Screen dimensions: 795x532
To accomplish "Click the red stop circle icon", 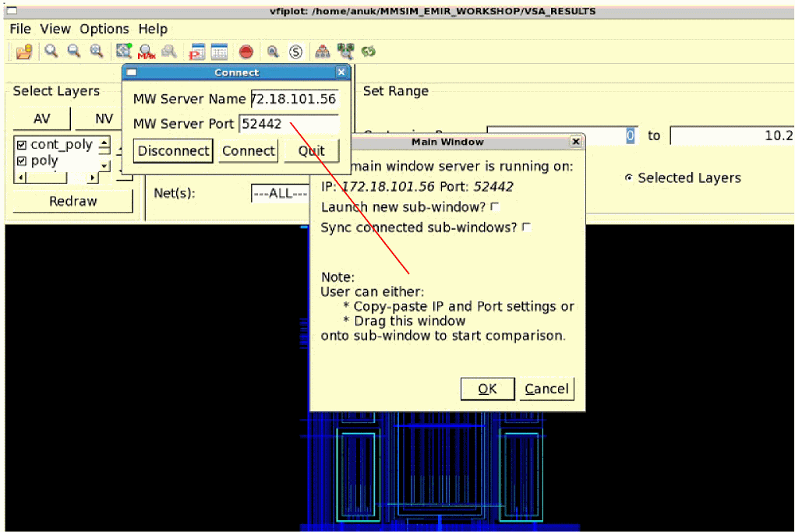I will pyautogui.click(x=246, y=52).
